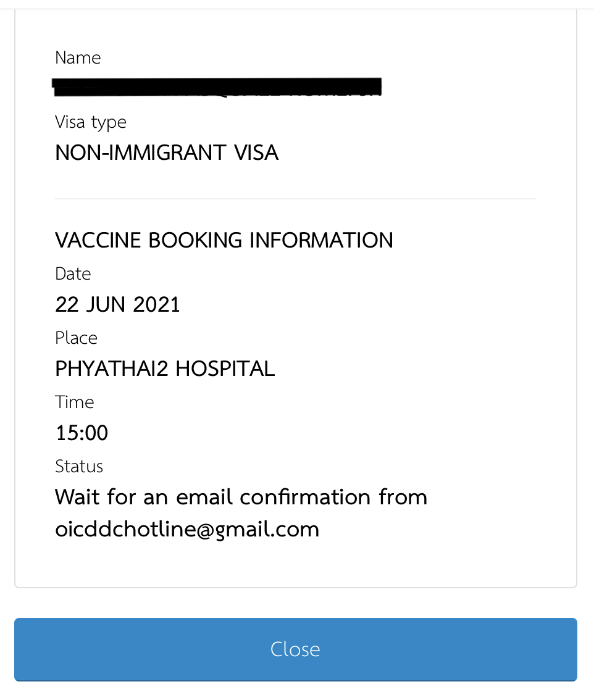Screen dimensions: 594x700
Task: Click the 'Wait for an email confirmation' line
Action: (x=241, y=498)
